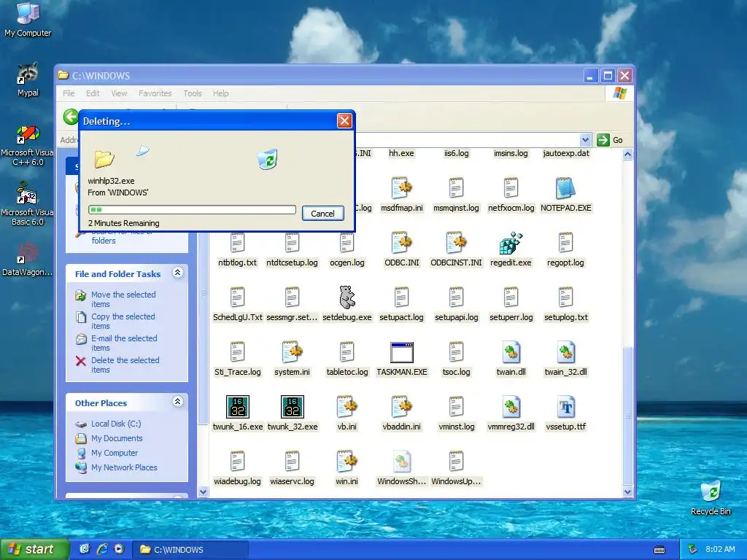The height and width of the screenshot is (560, 747).
Task: Select the TASKMAN.EXE file icon
Action: point(402,352)
